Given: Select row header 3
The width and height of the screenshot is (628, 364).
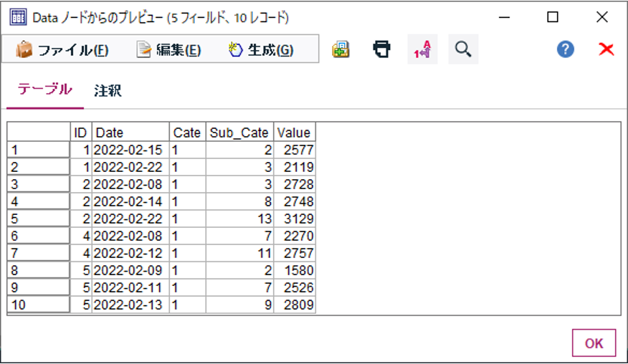Looking at the screenshot, I should click(x=39, y=184).
